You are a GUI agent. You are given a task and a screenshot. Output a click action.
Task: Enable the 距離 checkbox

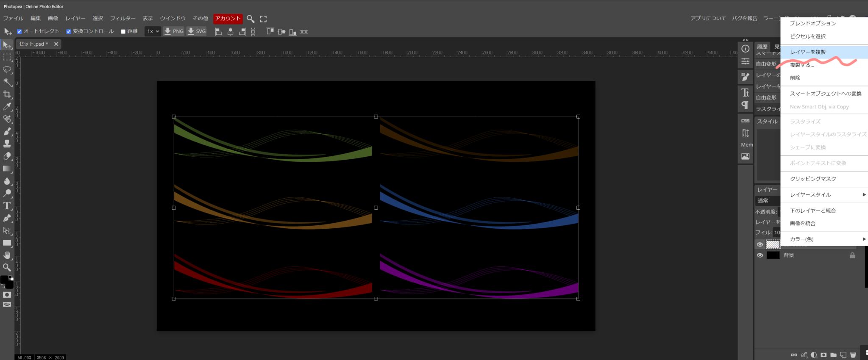click(123, 31)
